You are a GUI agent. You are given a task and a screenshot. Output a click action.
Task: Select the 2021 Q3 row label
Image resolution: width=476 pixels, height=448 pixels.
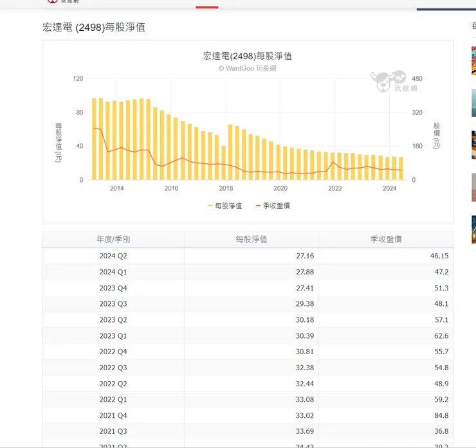[x=113, y=431]
